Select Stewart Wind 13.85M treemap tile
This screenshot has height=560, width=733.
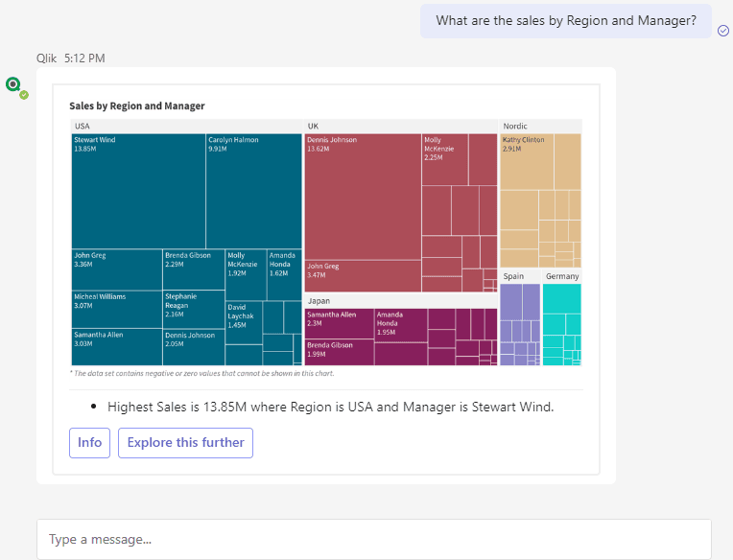[x=138, y=191]
